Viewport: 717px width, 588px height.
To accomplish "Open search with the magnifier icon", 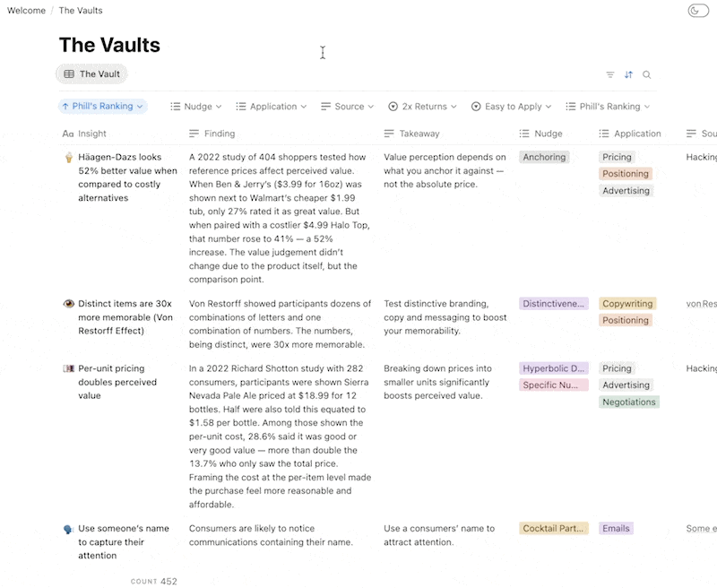I will 646,75.
